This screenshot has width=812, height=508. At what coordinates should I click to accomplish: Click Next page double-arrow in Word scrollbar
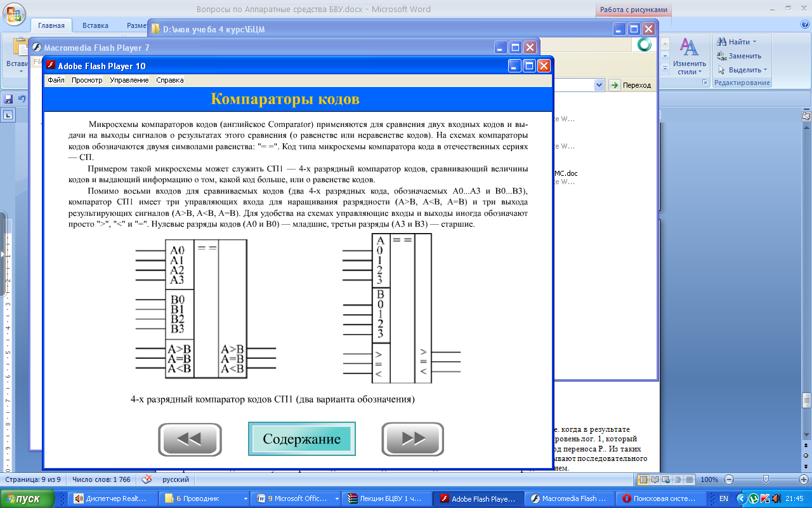[x=806, y=467]
